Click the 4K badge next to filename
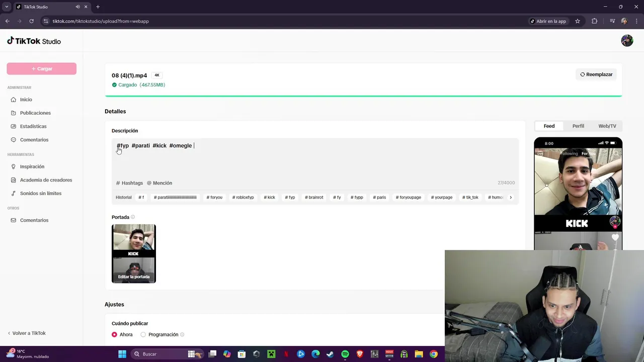 [157, 75]
